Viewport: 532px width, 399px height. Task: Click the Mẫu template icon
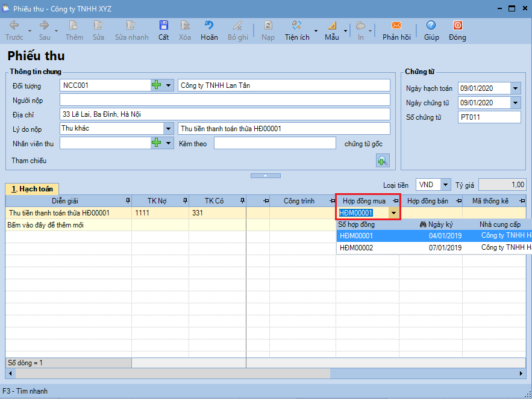click(332, 26)
